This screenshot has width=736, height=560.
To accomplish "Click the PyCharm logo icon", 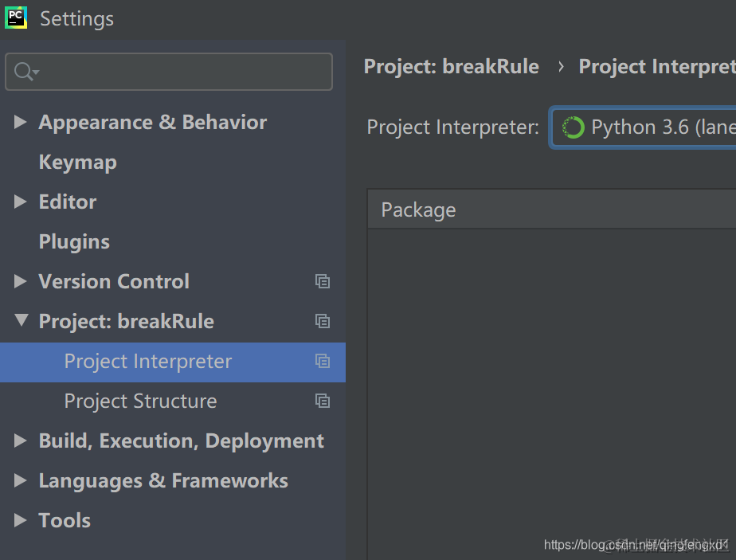I will 17,18.
